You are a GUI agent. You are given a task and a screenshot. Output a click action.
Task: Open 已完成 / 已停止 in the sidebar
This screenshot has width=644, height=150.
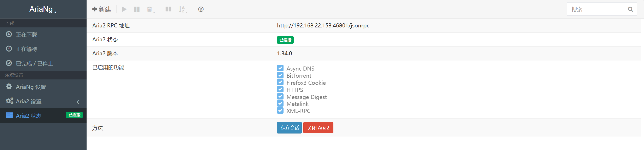pos(34,63)
